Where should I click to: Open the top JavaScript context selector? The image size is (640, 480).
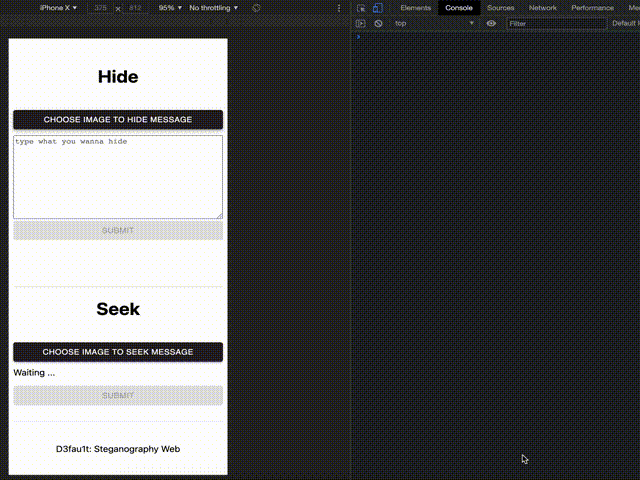tap(434, 23)
